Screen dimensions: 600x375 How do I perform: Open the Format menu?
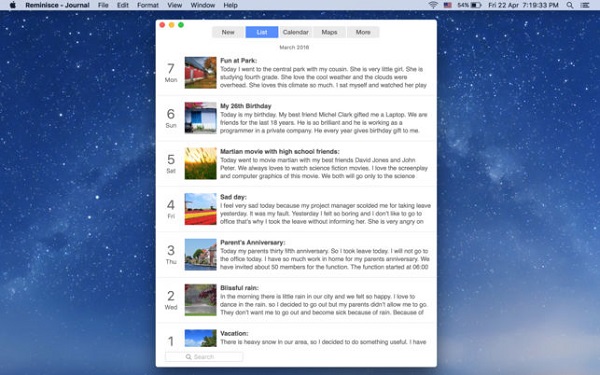coord(148,5)
